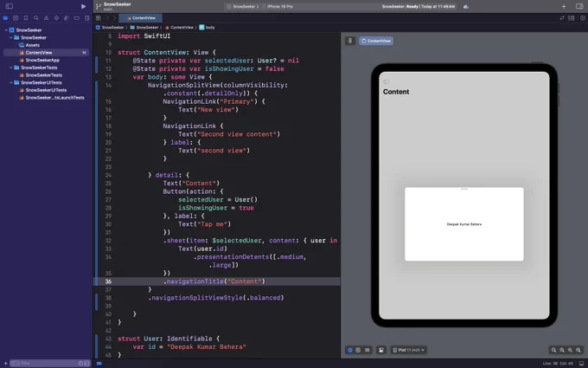Open the Debug navigator
Image resolution: width=588 pixels, height=368 pixels.
[x=67, y=18]
